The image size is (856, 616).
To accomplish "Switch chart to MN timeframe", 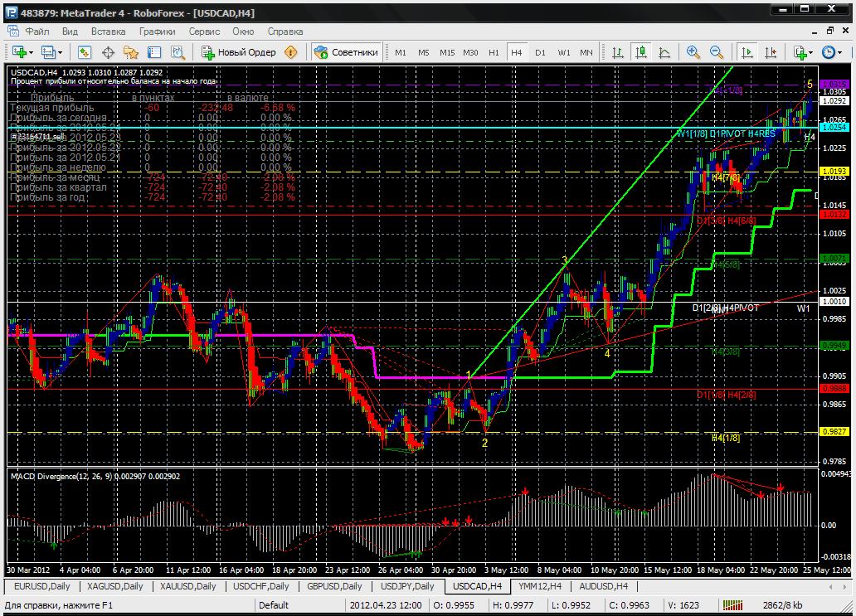I will (586, 53).
